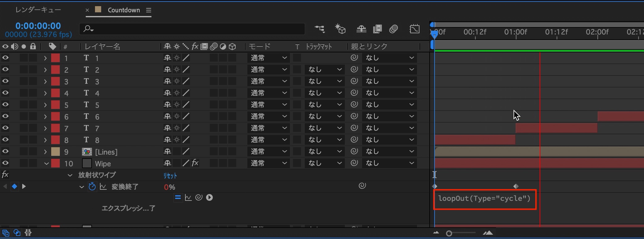This screenshot has height=239, width=644.
Task: Click the レイヤー名 column header
Action: pyautogui.click(x=102, y=46)
